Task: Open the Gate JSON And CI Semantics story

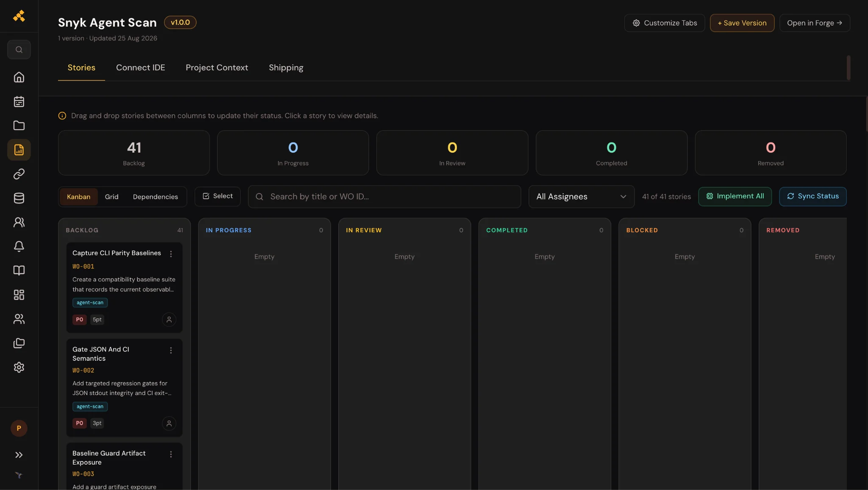Action: [x=101, y=354]
